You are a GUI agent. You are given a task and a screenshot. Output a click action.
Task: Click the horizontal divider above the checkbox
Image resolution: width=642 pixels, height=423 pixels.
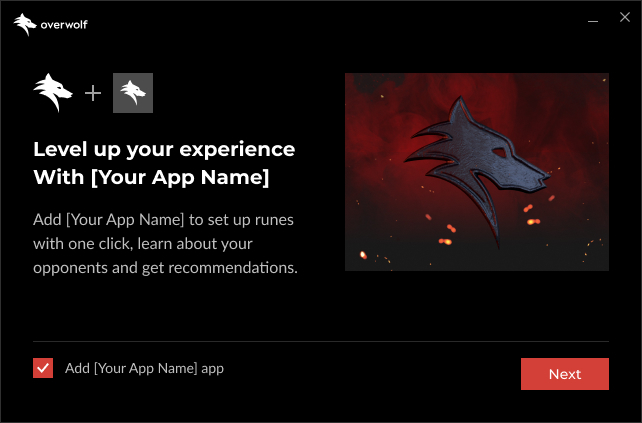(321, 341)
